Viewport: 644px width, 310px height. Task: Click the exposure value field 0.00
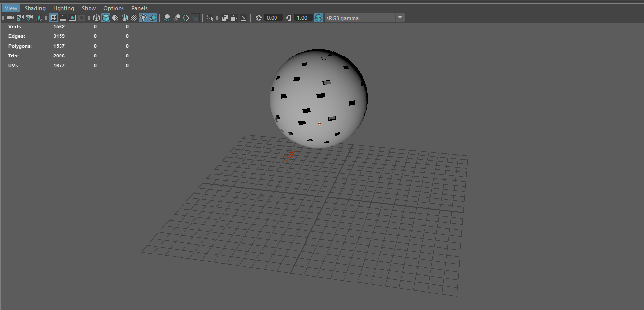[x=273, y=18]
